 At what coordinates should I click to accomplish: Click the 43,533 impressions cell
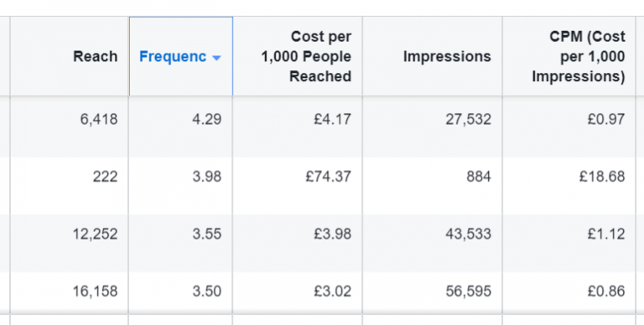click(x=468, y=234)
